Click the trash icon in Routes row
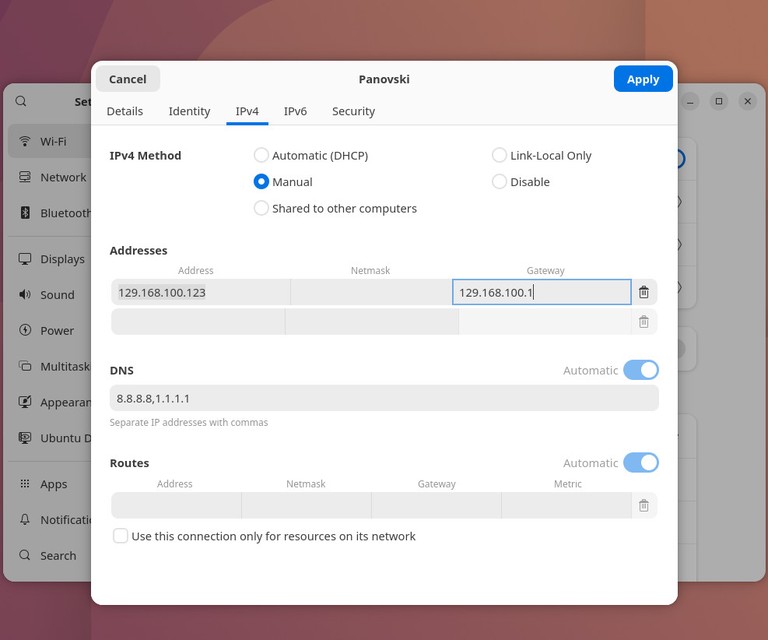The image size is (768, 640). tap(644, 505)
